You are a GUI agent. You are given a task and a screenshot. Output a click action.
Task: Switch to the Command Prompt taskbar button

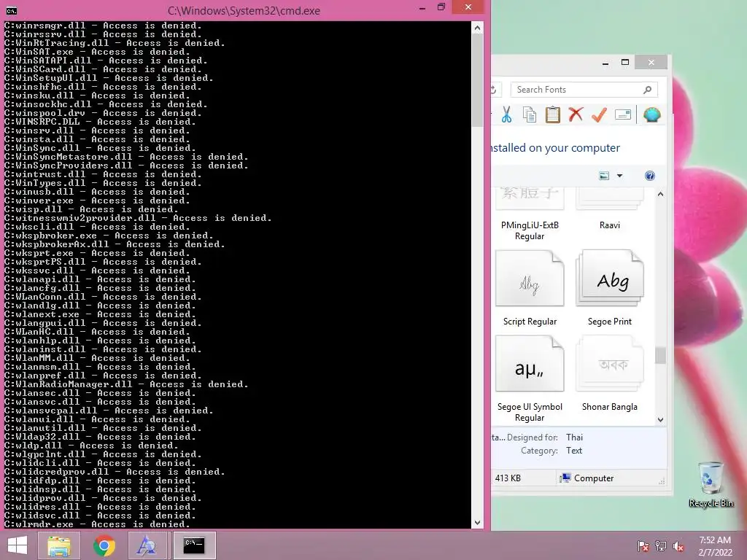click(194, 545)
